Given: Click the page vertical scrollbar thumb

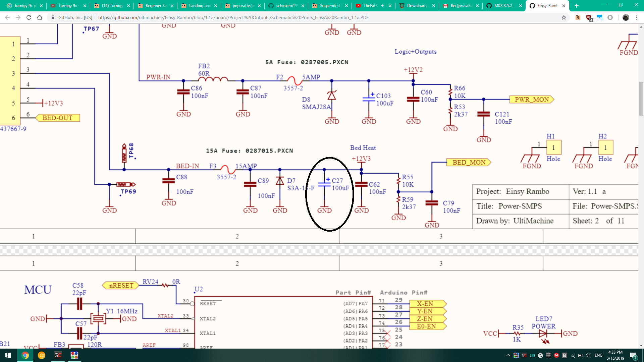Looking at the screenshot, I should pyautogui.click(x=641, y=99).
